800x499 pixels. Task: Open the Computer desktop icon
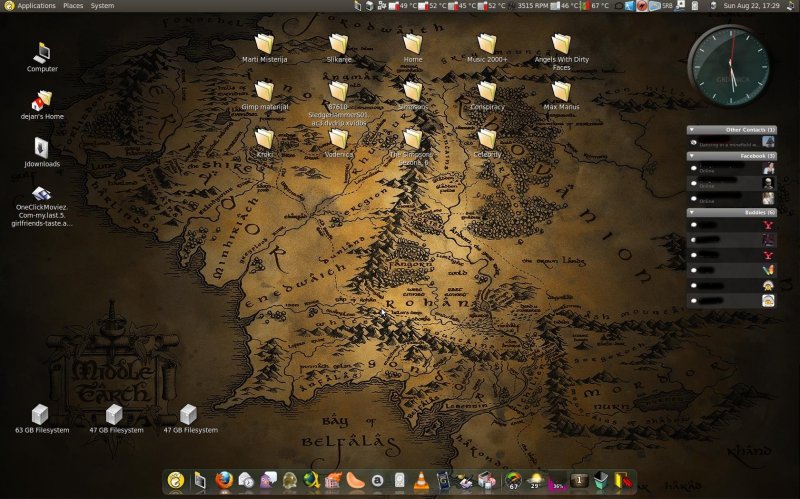point(42,53)
